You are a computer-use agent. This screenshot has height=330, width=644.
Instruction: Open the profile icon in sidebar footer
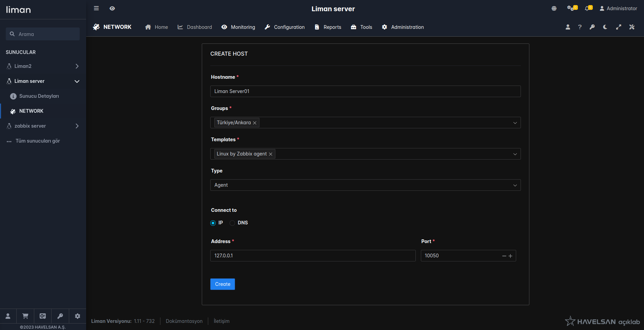(x=8, y=316)
